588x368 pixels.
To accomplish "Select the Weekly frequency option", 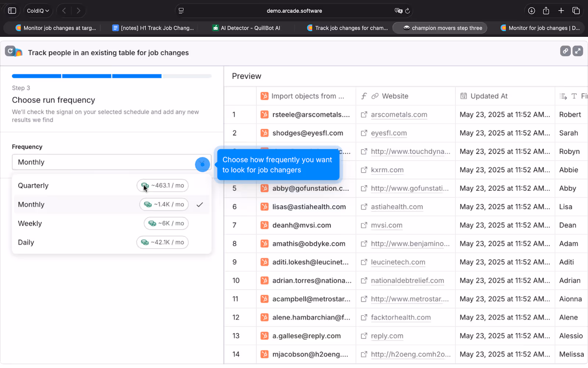I will tap(112, 223).
